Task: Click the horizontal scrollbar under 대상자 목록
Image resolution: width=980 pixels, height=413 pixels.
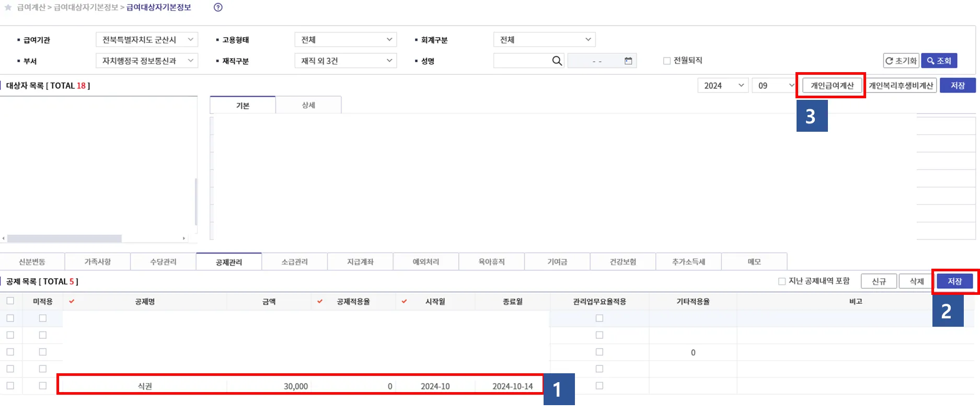Action: click(x=64, y=238)
